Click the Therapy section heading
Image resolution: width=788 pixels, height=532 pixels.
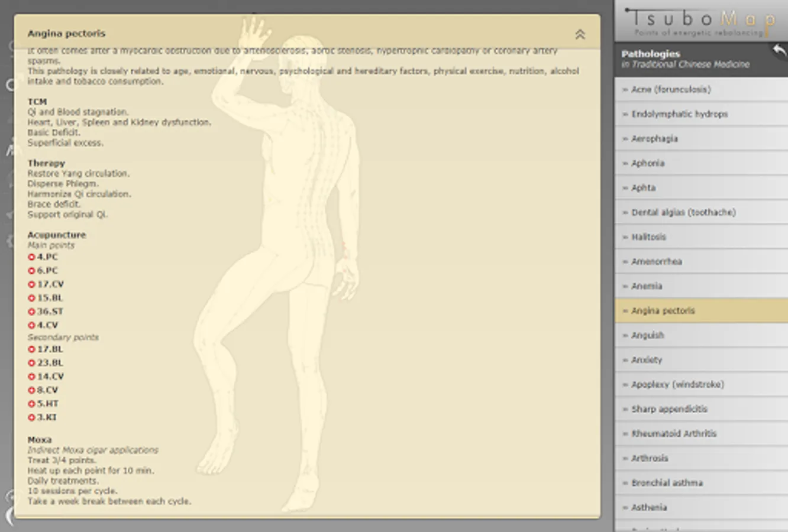pyautogui.click(x=46, y=163)
